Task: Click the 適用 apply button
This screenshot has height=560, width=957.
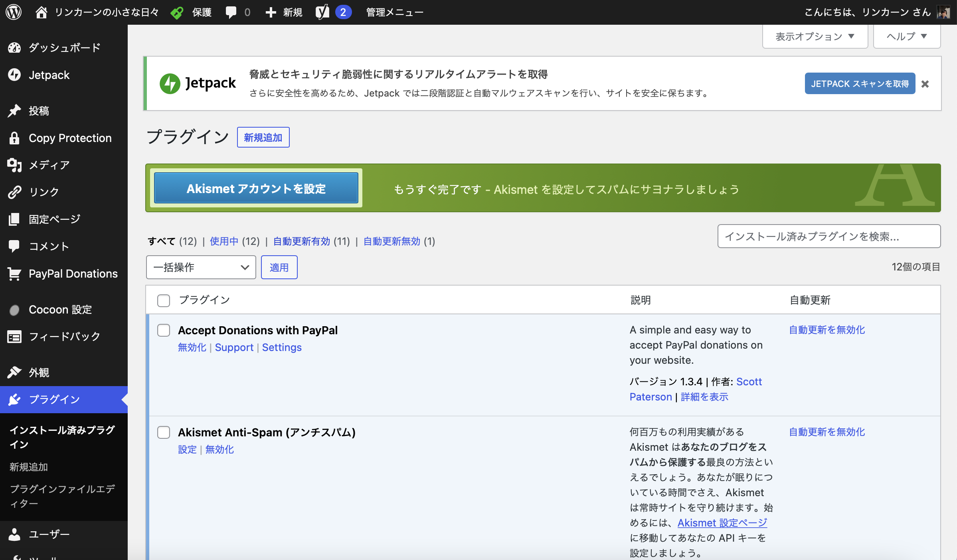Action: (279, 267)
